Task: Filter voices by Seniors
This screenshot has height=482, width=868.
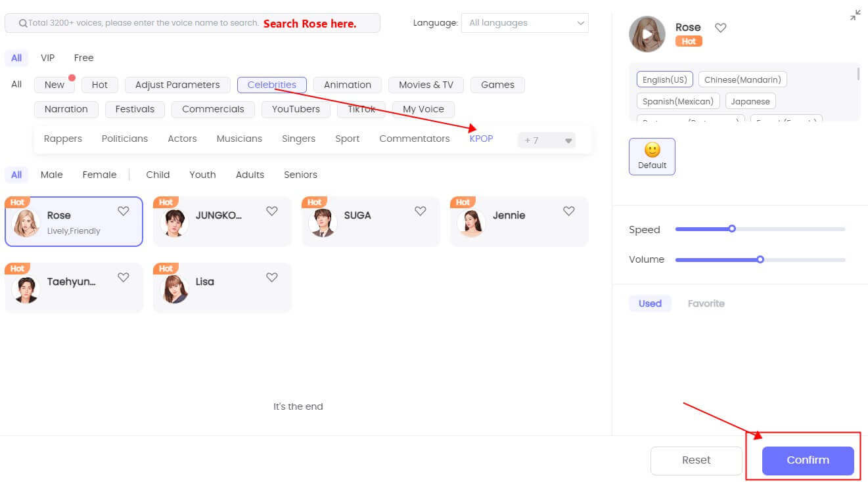Action: click(x=300, y=175)
